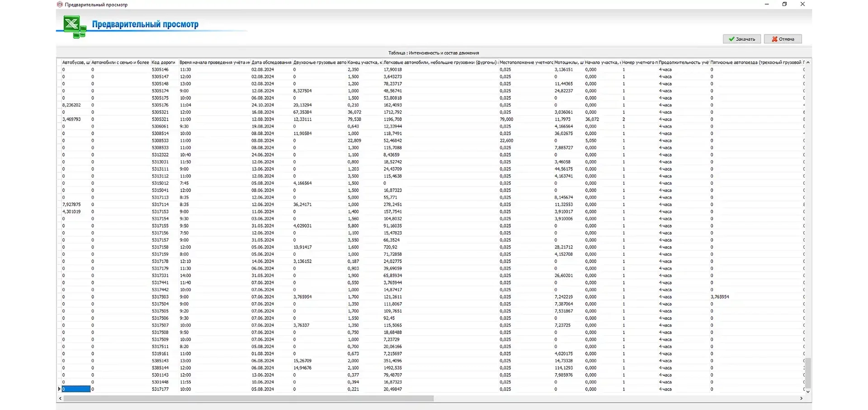
Task: Restore the preview window size
Action: (785, 5)
